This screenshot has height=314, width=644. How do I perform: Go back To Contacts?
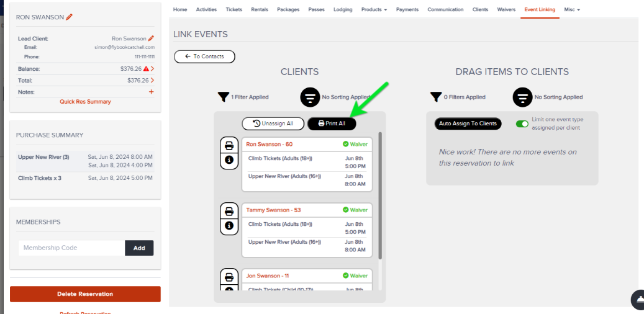point(204,56)
